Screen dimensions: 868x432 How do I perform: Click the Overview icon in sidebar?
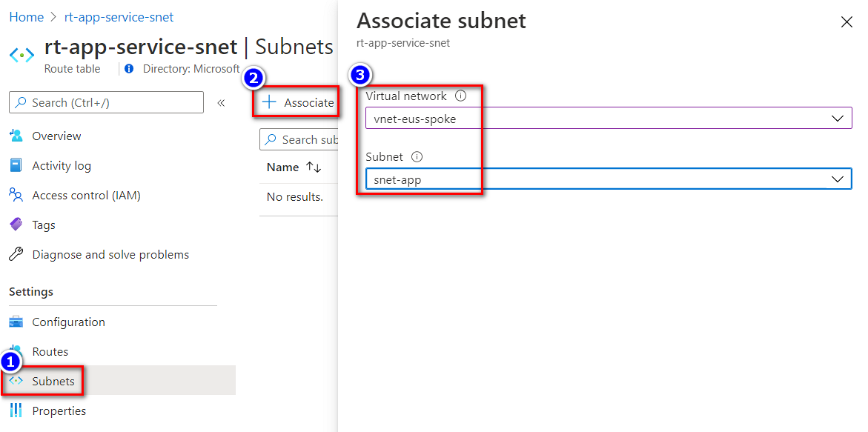coord(16,136)
